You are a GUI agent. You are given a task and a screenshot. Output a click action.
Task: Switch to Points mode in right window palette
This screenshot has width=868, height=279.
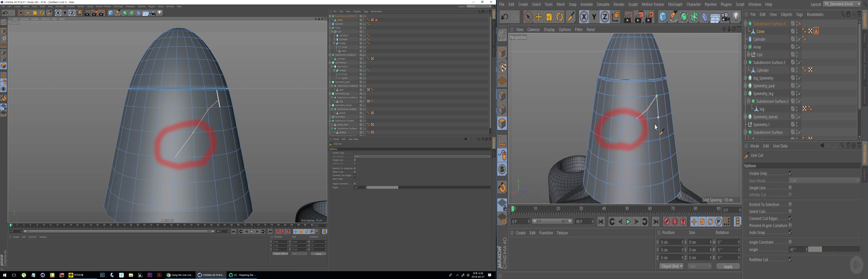pyautogui.click(x=502, y=96)
